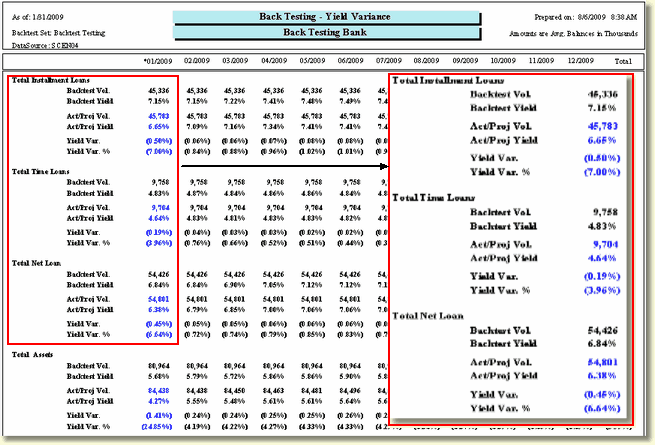
Task: Click the 'Back Testing Bank' subtitle banner
Action: tap(325, 32)
